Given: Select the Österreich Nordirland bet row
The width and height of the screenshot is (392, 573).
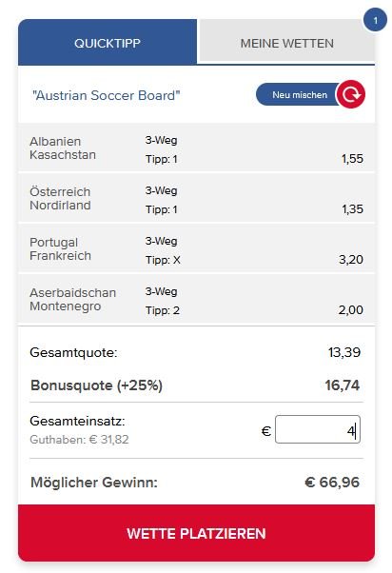Looking at the screenshot, I should pos(197,198).
